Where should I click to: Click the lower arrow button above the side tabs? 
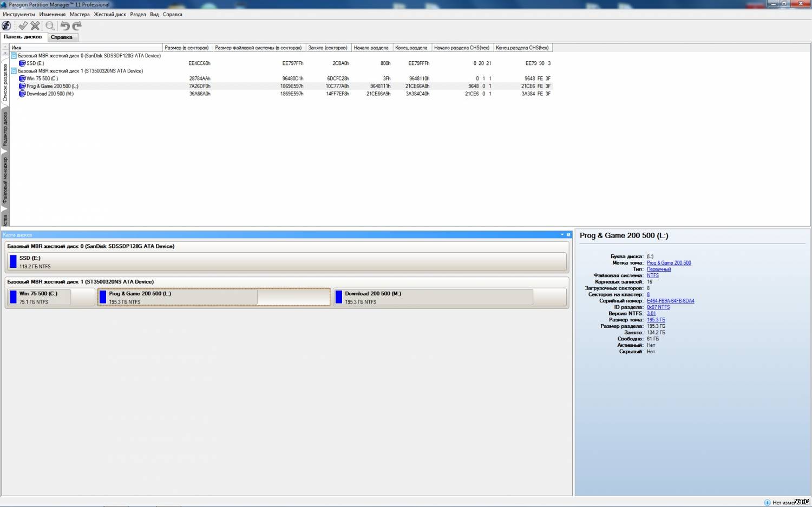tap(5, 54)
